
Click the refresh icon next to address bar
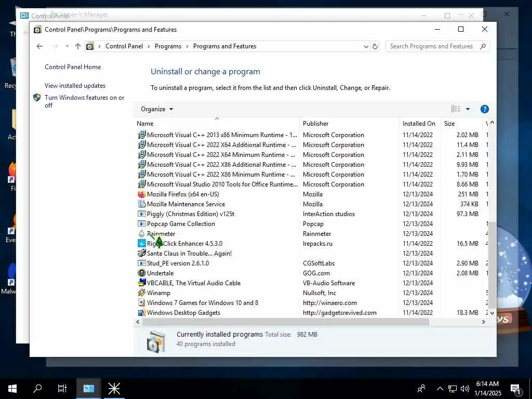(375, 46)
